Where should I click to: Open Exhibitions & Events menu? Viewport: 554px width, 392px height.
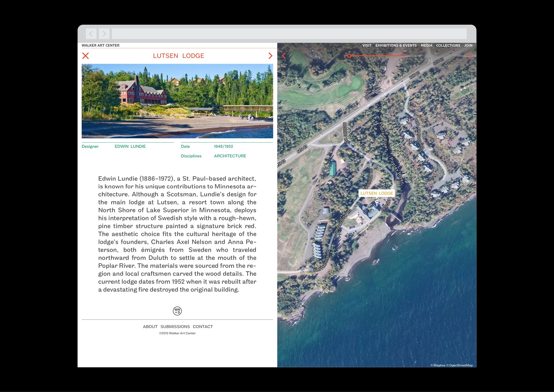[396, 45]
